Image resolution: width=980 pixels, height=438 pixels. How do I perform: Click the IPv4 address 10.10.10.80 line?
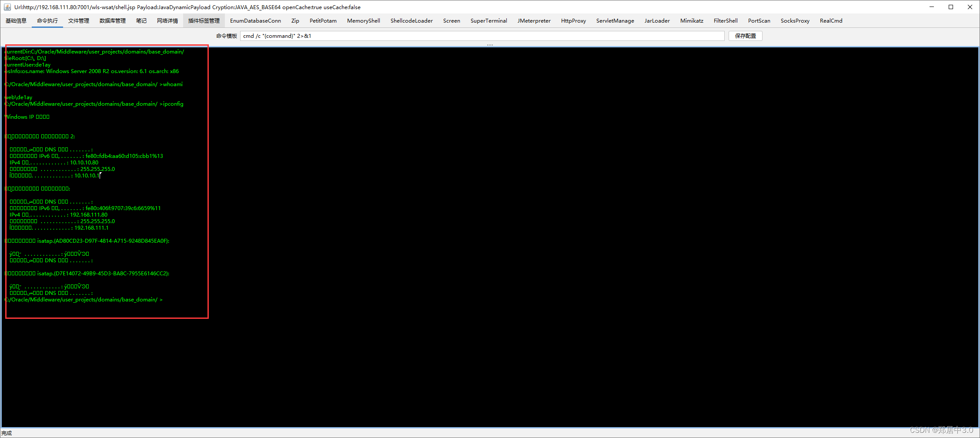pyautogui.click(x=54, y=163)
